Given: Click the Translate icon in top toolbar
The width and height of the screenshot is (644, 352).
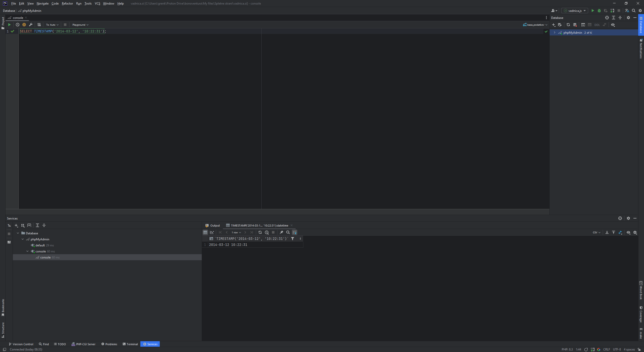Looking at the screenshot, I should [x=627, y=11].
